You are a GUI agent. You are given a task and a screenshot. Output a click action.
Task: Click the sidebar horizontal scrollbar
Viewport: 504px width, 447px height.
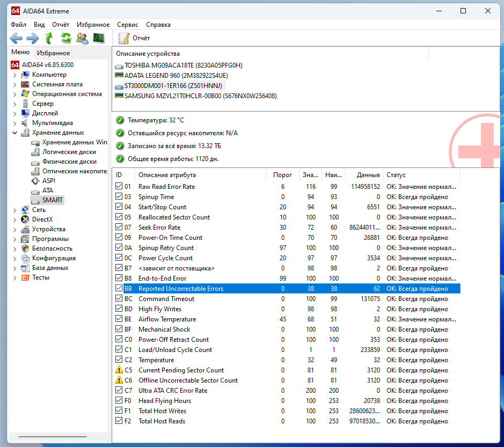pos(53,437)
